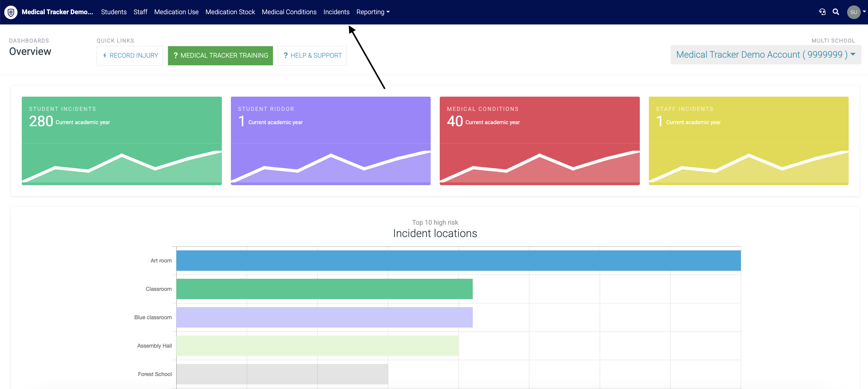Click the green Classroom bar in chart
The height and width of the screenshot is (389, 868).
[x=324, y=289]
